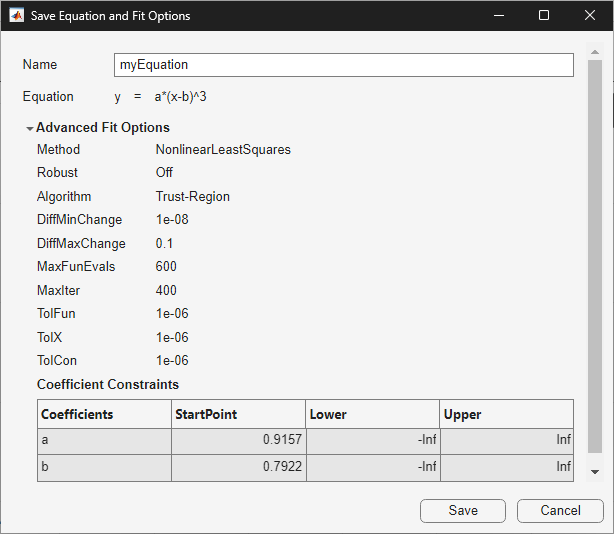This screenshot has width=614, height=534.
Task: Click Upper bound cell for coefficient b
Action: (507, 467)
